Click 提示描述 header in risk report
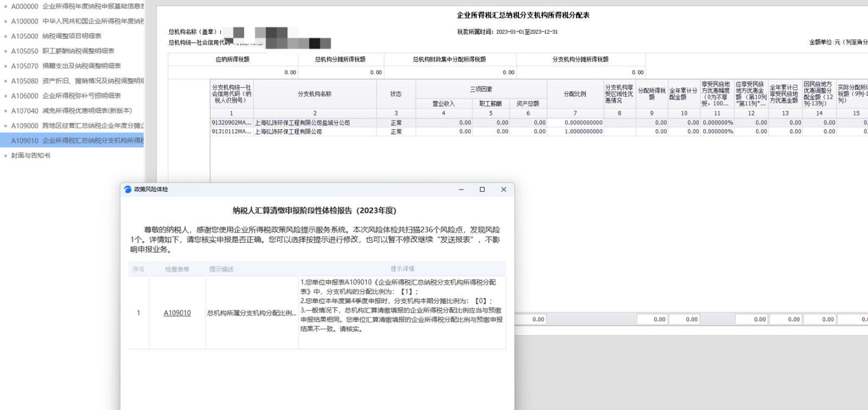The width and height of the screenshot is (868, 410). pos(221,269)
